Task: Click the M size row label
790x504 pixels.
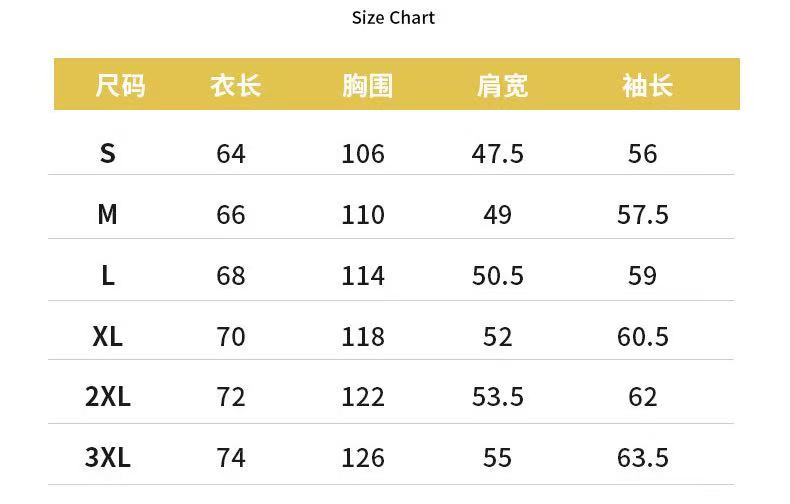Action: (x=107, y=214)
